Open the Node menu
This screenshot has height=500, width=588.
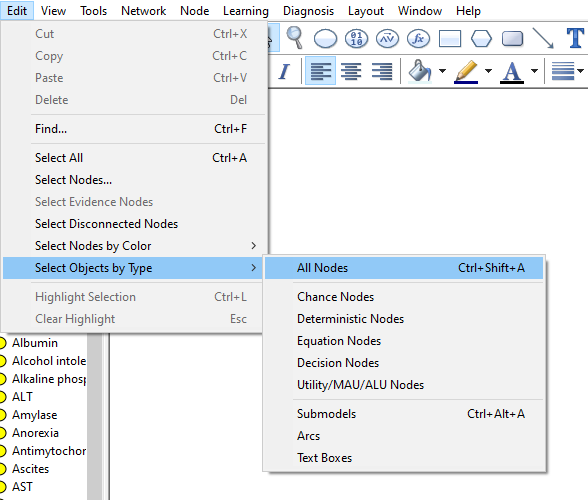click(194, 11)
